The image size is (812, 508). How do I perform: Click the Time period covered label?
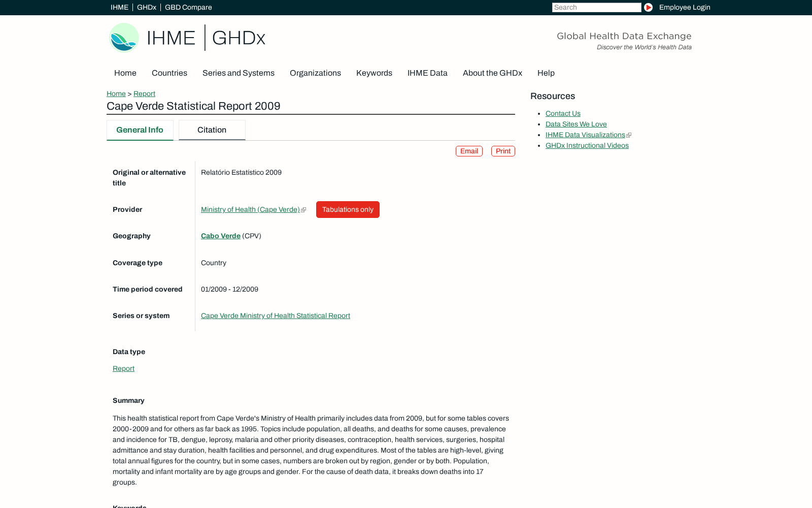tap(148, 289)
